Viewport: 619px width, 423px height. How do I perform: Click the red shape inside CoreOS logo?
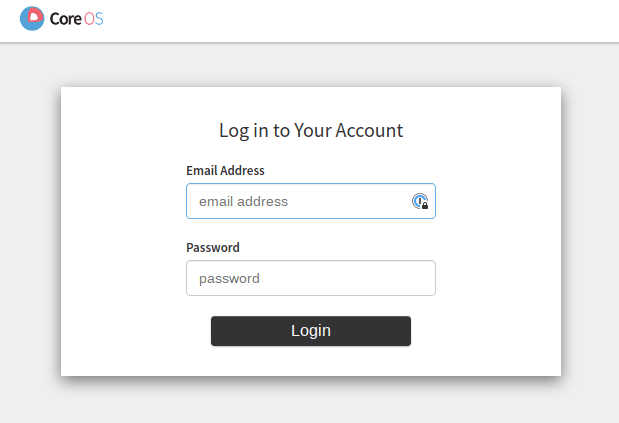tap(35, 16)
